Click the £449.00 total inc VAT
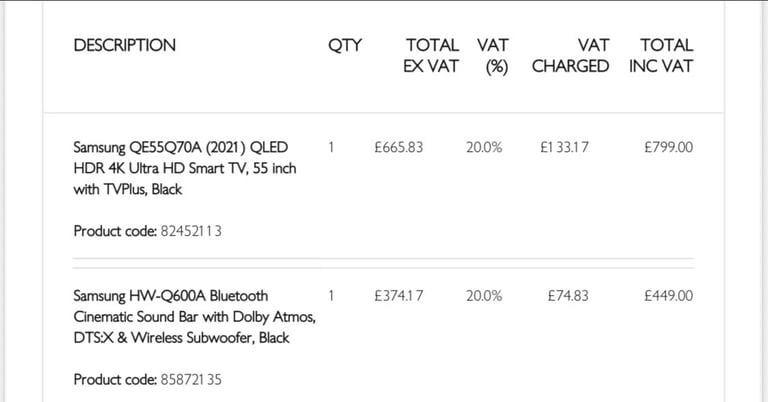 (x=669, y=295)
